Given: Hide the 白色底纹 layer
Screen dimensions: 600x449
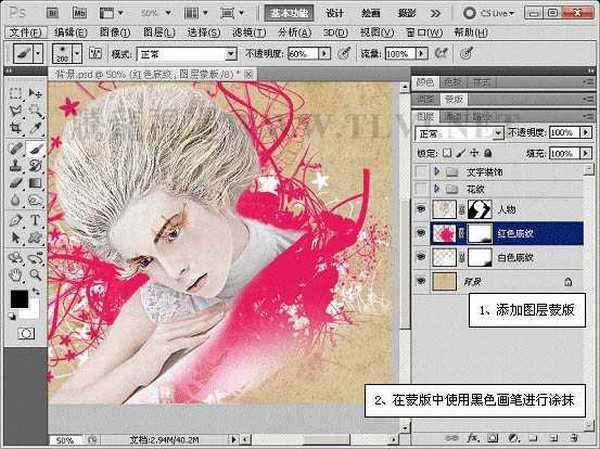Looking at the screenshot, I should [x=419, y=257].
